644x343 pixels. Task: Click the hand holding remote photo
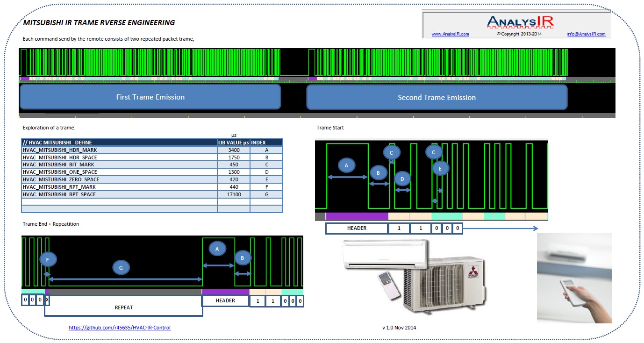coord(574,278)
